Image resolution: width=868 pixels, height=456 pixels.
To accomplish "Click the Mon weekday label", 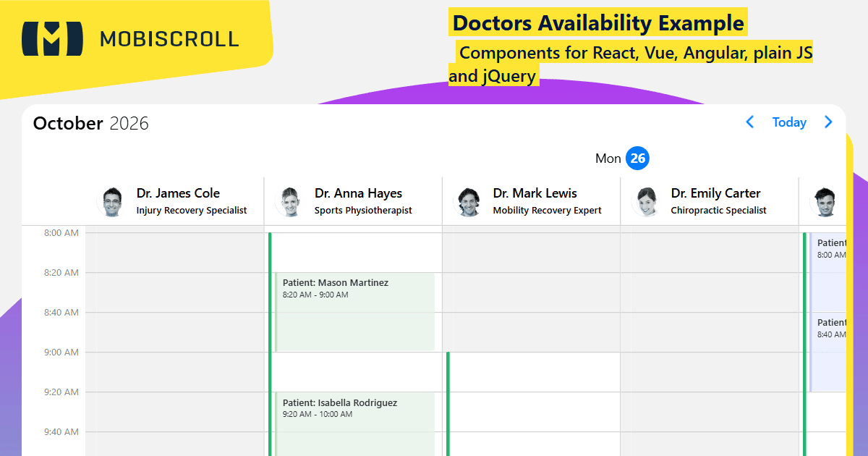I will [x=608, y=159].
